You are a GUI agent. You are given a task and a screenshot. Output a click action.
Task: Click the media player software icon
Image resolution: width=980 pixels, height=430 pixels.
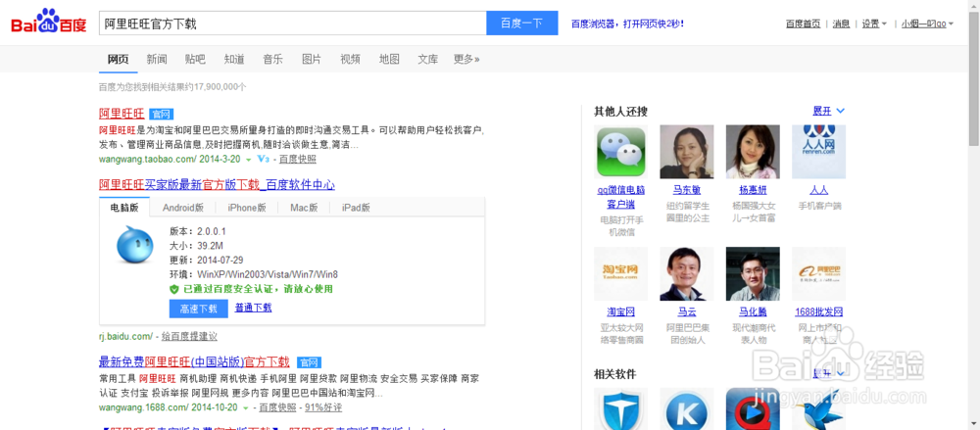point(753,408)
